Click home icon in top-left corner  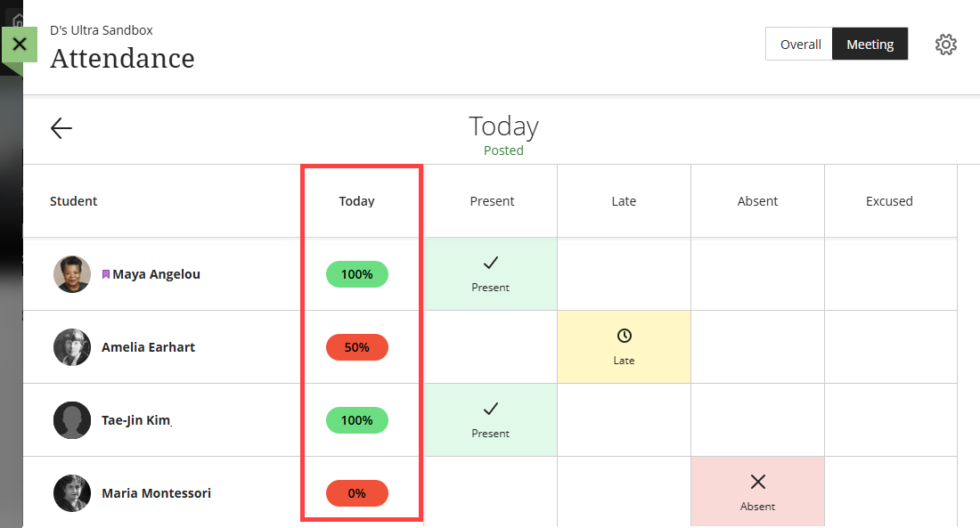coord(18,20)
